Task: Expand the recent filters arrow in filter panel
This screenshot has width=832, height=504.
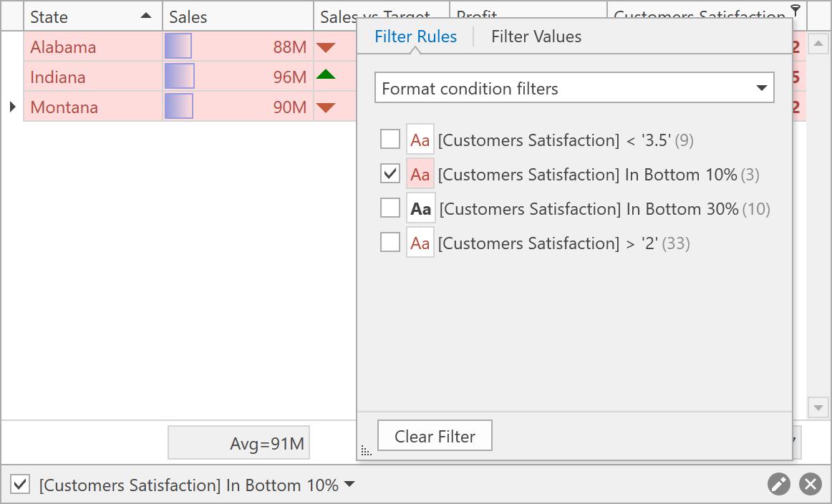Action: coord(349,485)
